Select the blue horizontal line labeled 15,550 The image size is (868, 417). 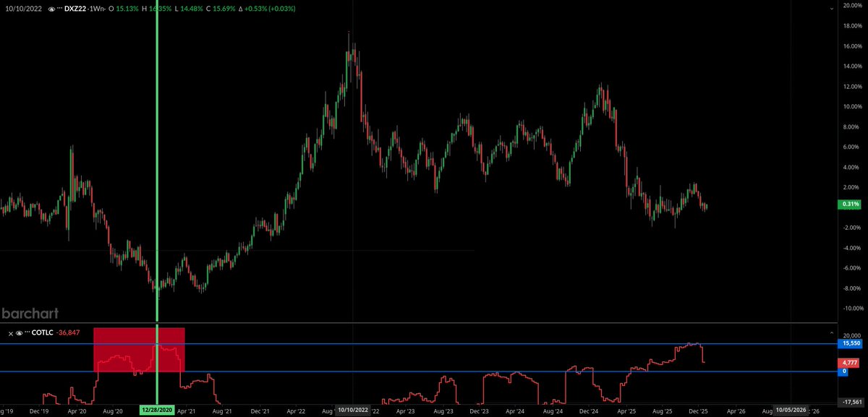pyautogui.click(x=420, y=344)
